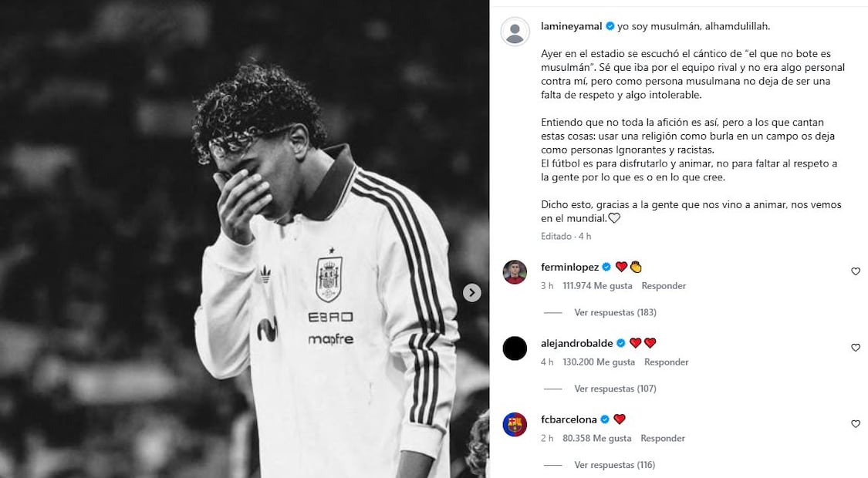Reply to ferminlopez's comment
Image resolution: width=868 pixels, height=478 pixels.
point(664,286)
